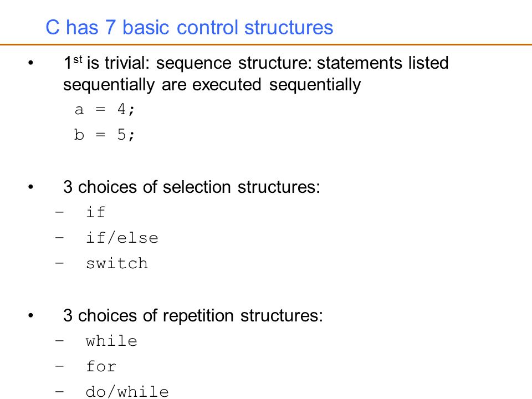Click the bullet before '1st is trivial'
This screenshot has width=532, height=399.
pyautogui.click(x=31, y=63)
